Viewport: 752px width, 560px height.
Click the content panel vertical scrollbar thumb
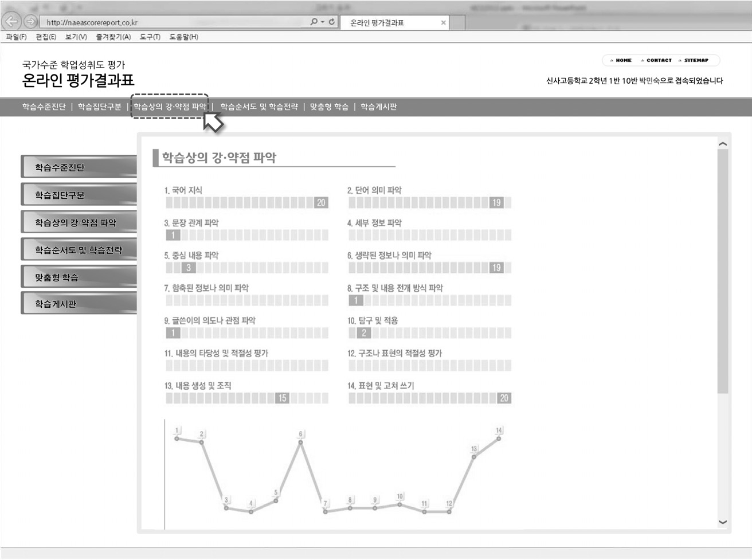[x=723, y=271]
